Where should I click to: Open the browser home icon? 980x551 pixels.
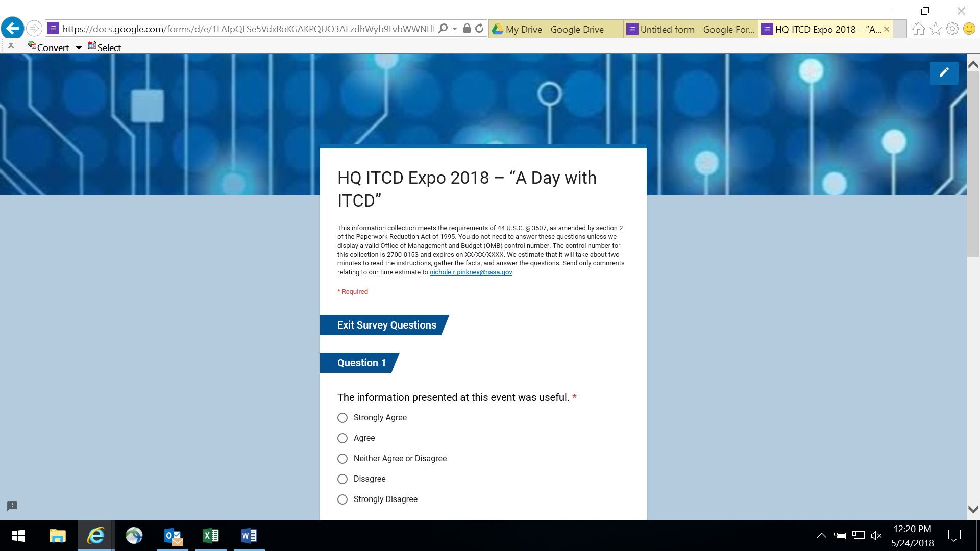[918, 29]
